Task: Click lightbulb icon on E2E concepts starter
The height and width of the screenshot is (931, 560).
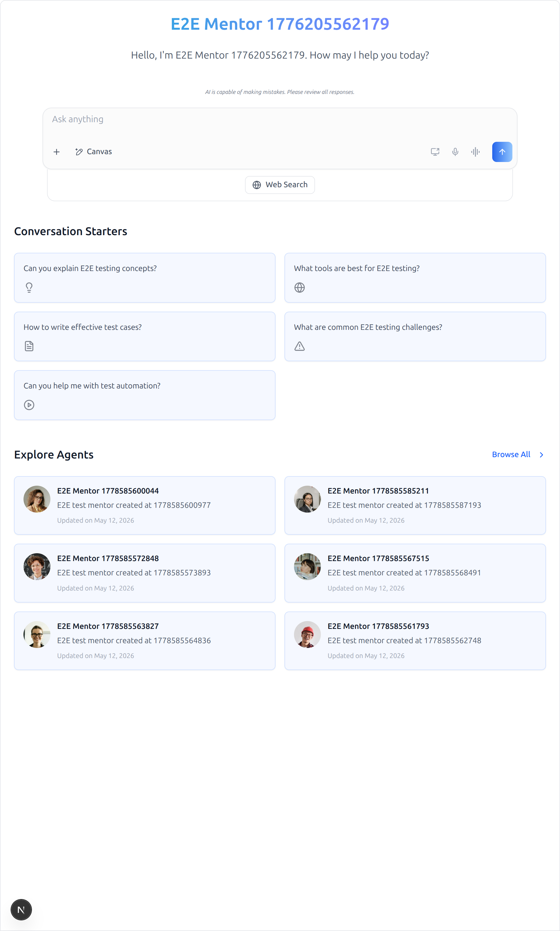Action: pos(29,288)
